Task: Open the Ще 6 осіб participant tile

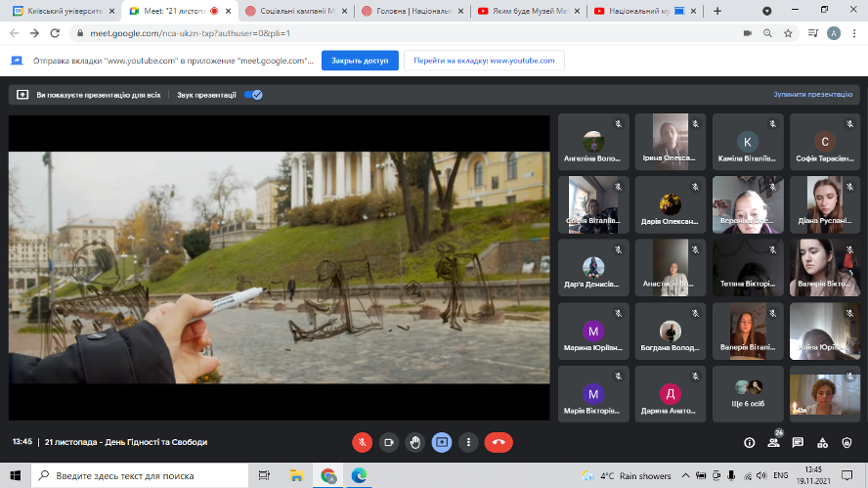Action: tap(748, 394)
